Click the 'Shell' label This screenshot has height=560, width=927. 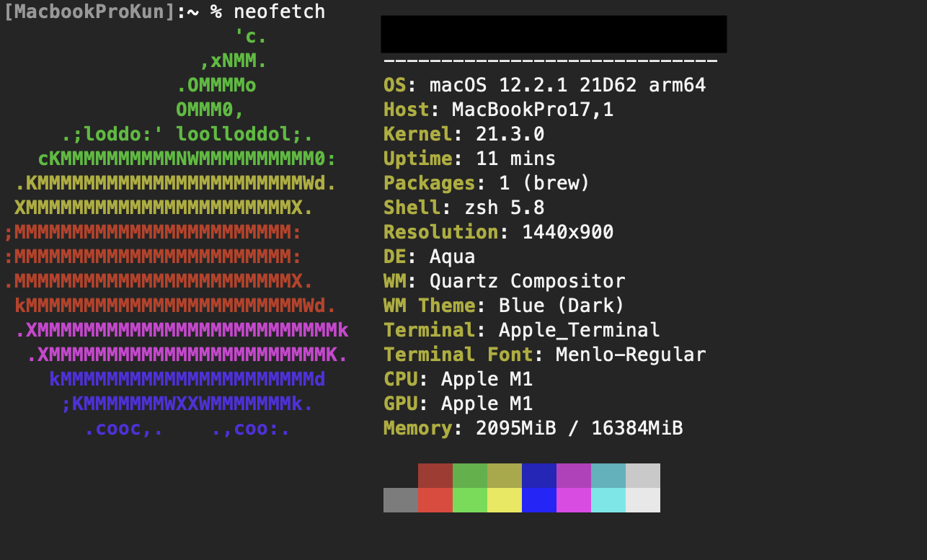pyautogui.click(x=412, y=208)
